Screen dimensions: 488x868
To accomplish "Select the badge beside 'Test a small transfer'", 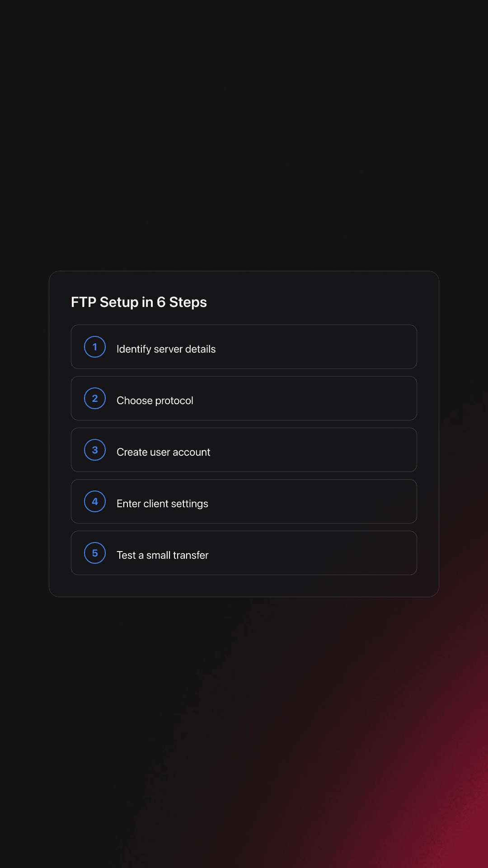I will click(x=94, y=553).
